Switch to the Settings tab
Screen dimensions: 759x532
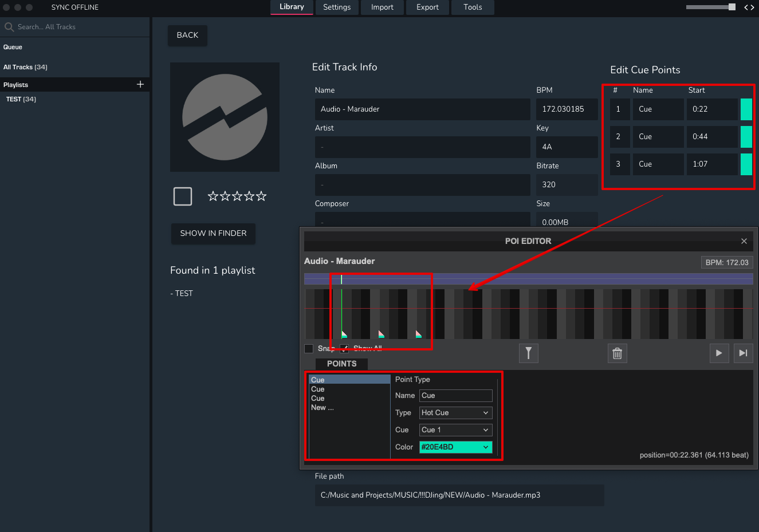pyautogui.click(x=337, y=7)
